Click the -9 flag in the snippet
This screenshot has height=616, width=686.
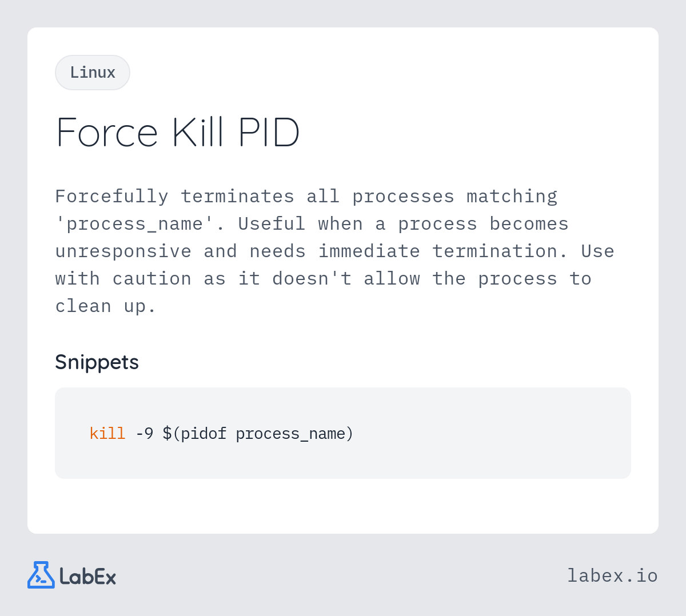click(x=144, y=434)
